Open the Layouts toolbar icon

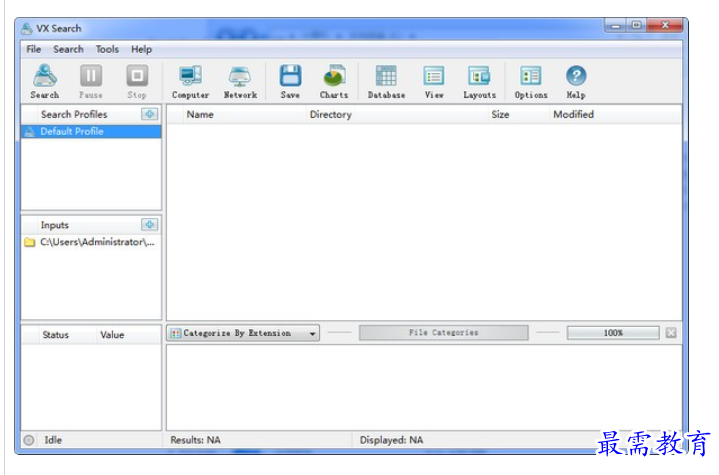click(x=479, y=81)
